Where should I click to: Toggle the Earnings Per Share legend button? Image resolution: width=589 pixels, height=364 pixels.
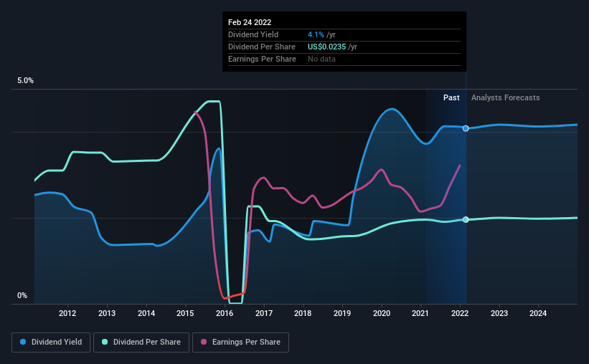point(240,343)
